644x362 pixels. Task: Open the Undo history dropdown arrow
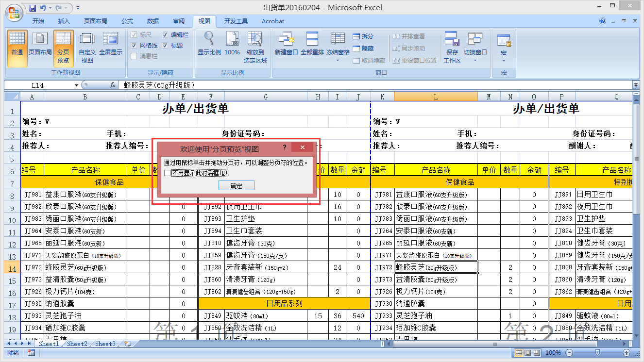pyautogui.click(x=50, y=8)
